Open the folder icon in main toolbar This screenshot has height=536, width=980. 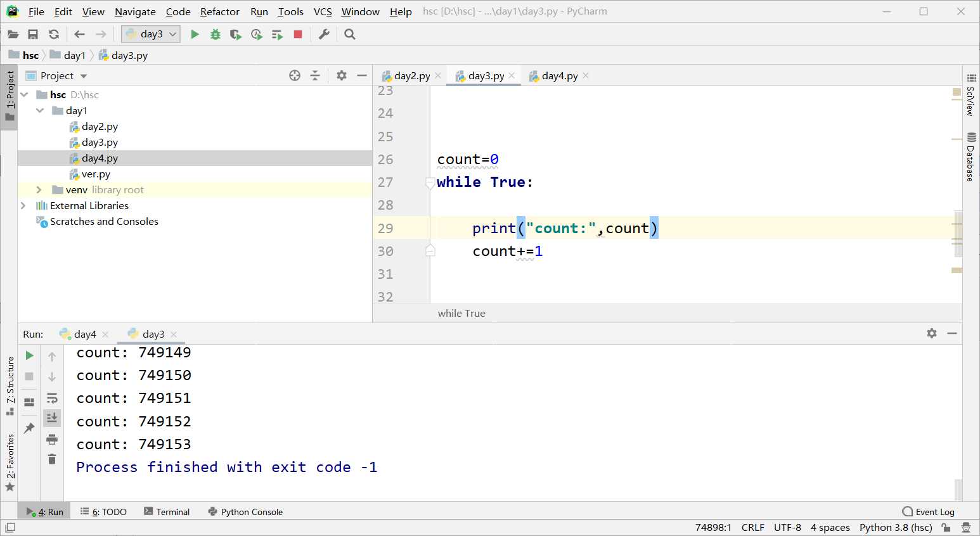[x=13, y=34]
